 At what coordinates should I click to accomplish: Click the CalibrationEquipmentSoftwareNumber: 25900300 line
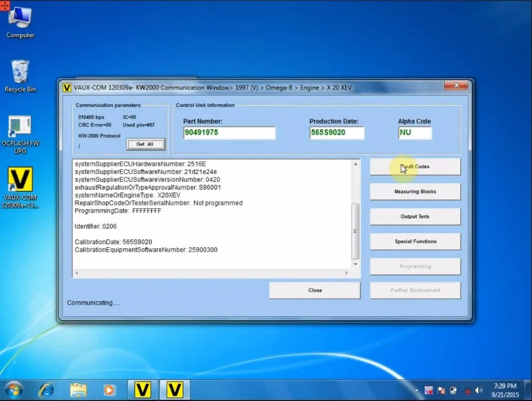pyautogui.click(x=146, y=250)
